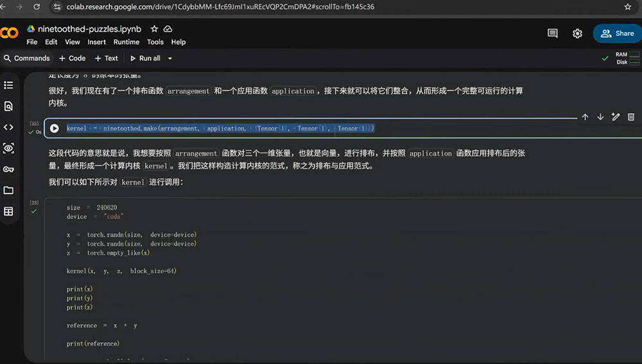Delete the selected cell with trash icon
This screenshot has height=364, width=642.
(x=631, y=117)
